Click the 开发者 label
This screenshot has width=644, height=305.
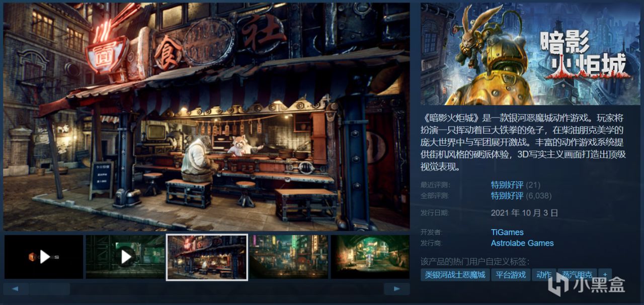click(x=431, y=232)
